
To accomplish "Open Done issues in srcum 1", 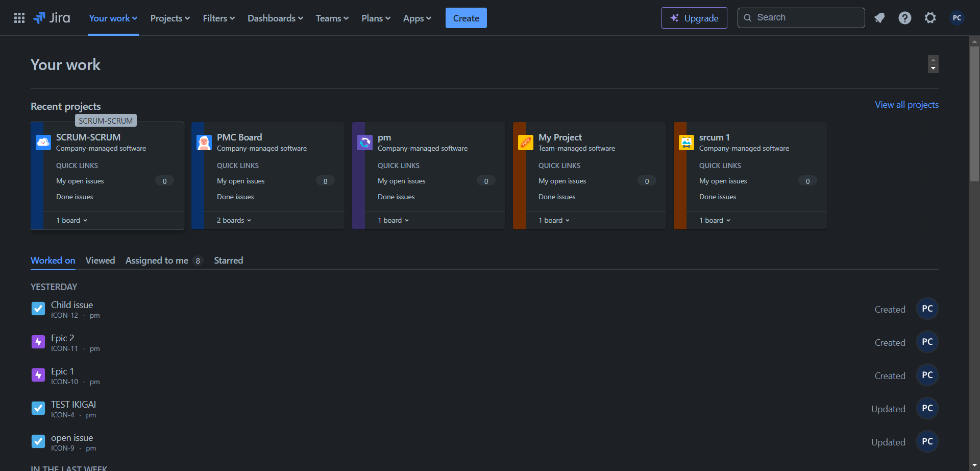I will tap(718, 197).
